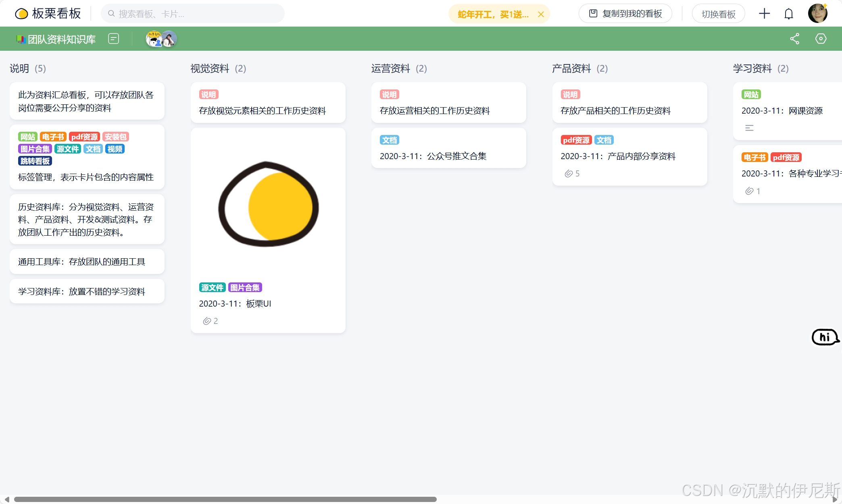Click the 蛇年开工 promotion link
The height and width of the screenshot is (504, 842).
[493, 15]
